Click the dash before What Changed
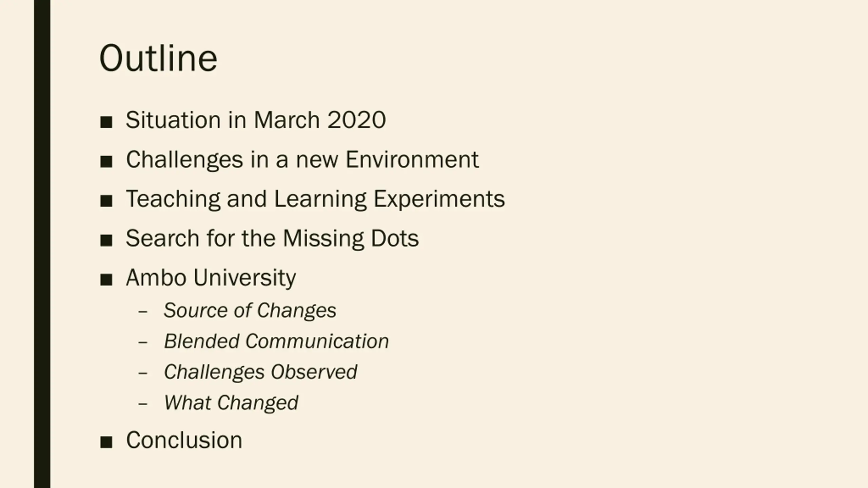This screenshot has height=488, width=868. [x=143, y=404]
